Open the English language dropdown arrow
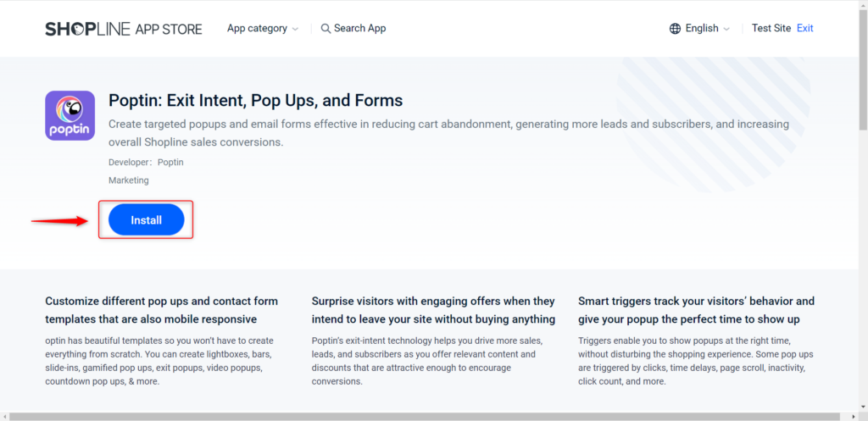The width and height of the screenshot is (868, 421). click(x=726, y=30)
